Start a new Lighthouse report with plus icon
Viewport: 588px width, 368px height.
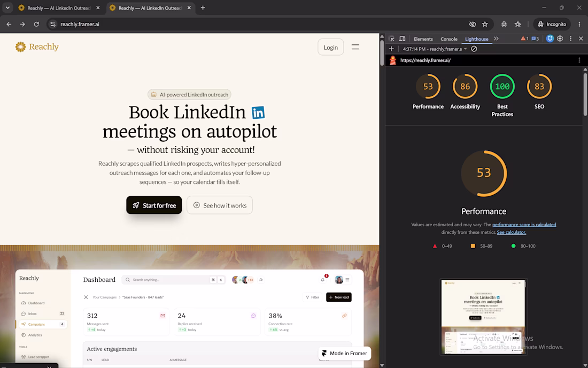[391, 49]
